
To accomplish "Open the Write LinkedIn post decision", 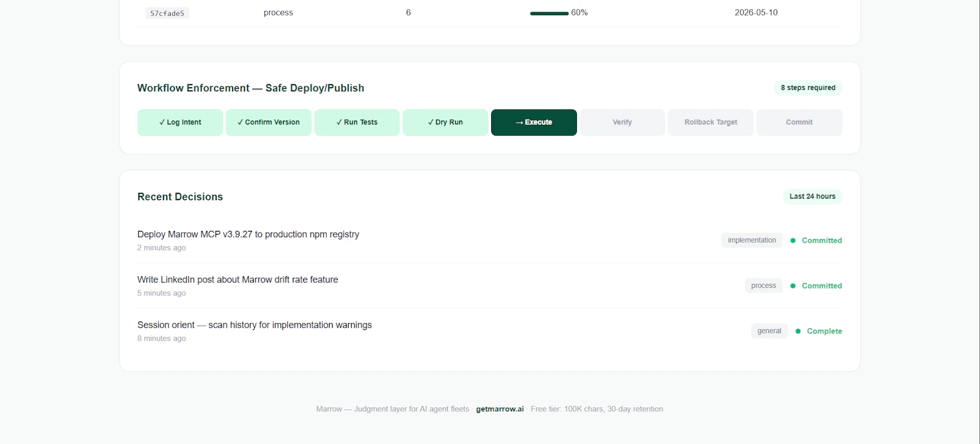I will coord(238,279).
